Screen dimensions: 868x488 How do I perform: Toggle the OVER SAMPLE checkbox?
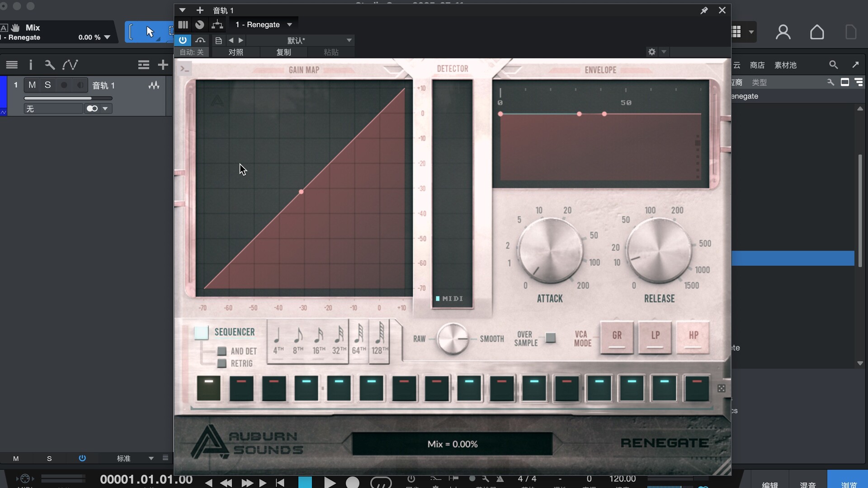coord(550,338)
